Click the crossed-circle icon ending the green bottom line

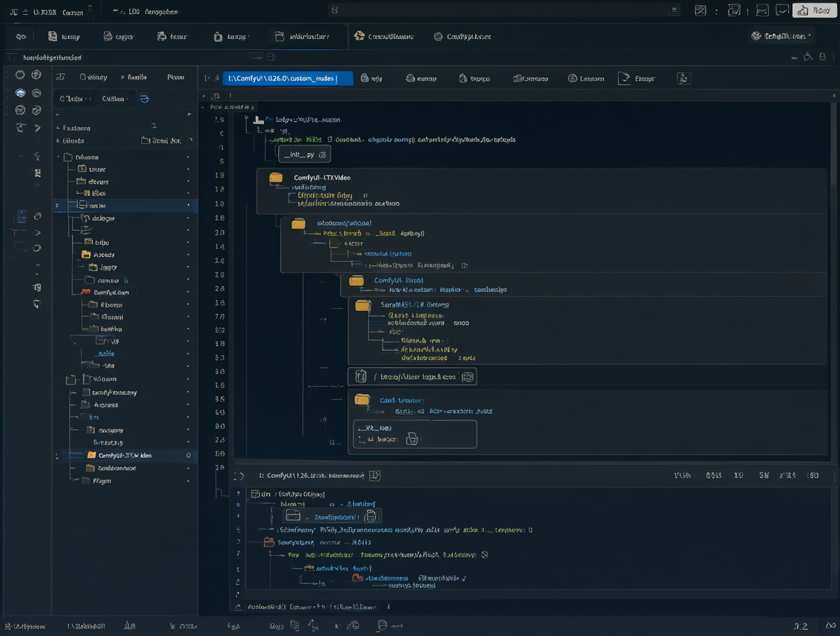click(x=485, y=554)
